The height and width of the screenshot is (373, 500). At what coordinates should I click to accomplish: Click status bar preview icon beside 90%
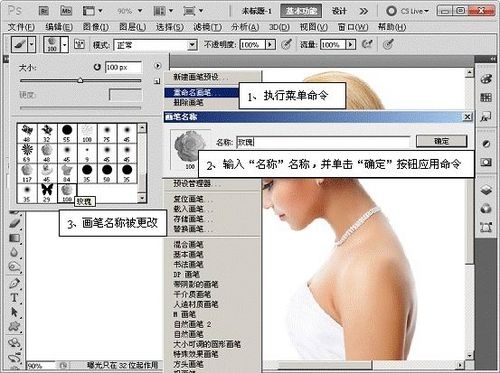point(63,365)
